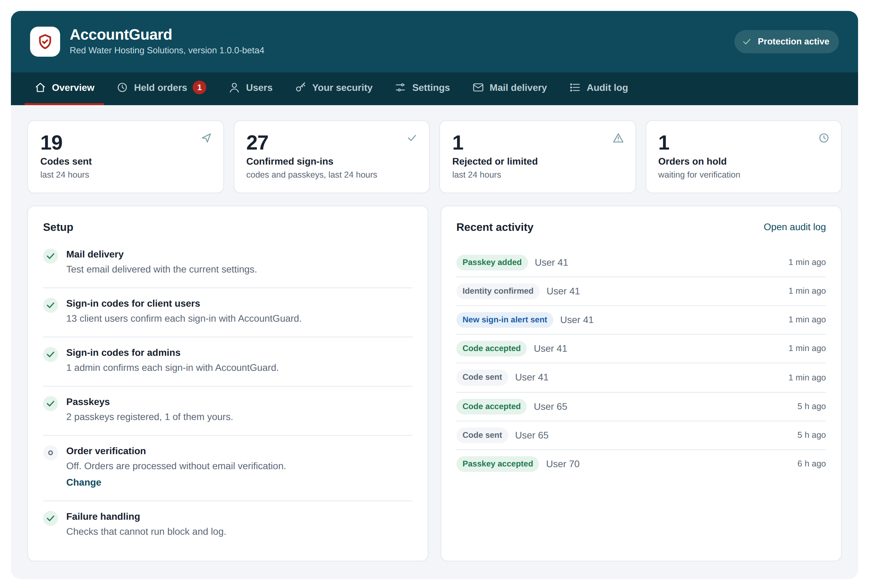This screenshot has width=869, height=588.
Task: Click the Orders on hold label
Action: click(x=692, y=162)
